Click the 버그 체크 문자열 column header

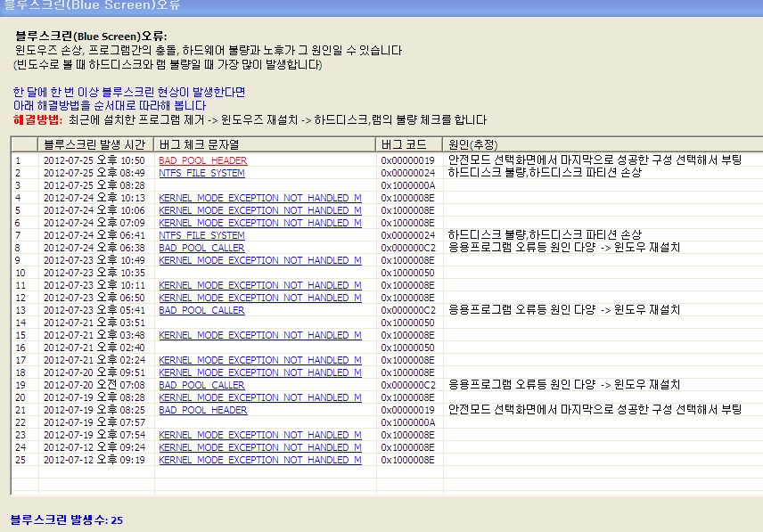pos(266,144)
